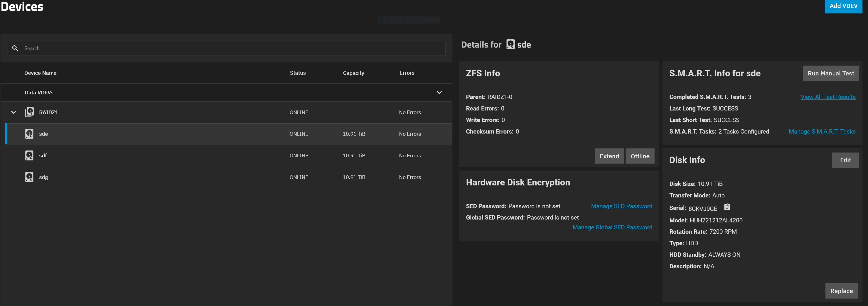This screenshot has width=868, height=306.
Task: Click the Replace disk button
Action: (841, 291)
